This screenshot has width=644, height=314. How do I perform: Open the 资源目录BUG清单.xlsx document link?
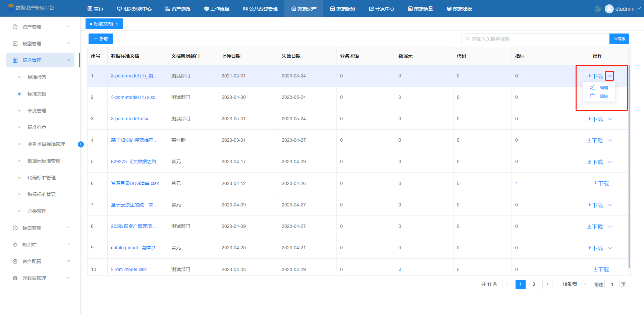(135, 183)
